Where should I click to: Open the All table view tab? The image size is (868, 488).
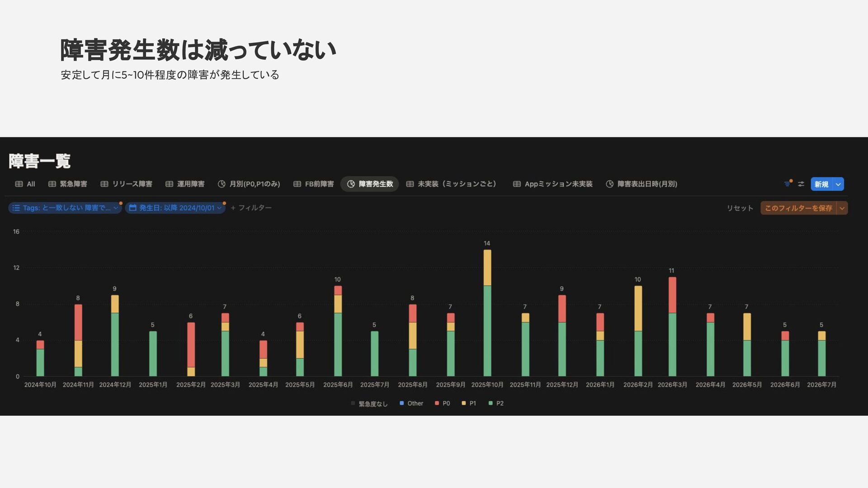coord(25,184)
